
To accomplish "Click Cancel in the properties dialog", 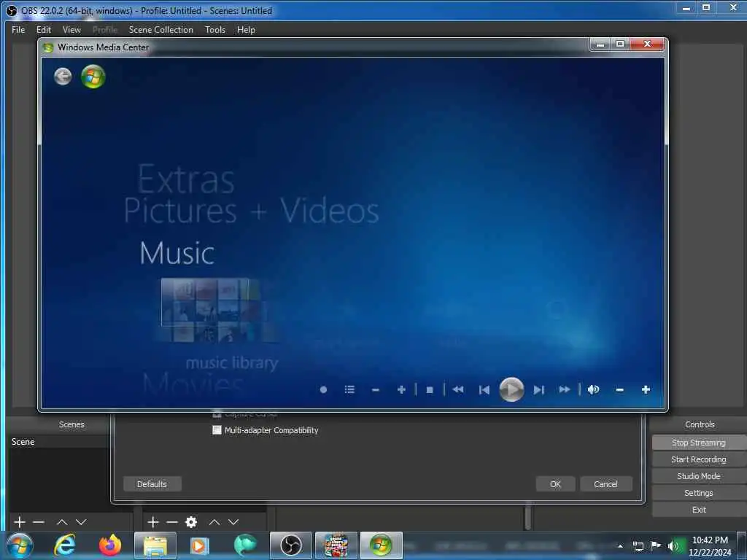I will click(606, 484).
